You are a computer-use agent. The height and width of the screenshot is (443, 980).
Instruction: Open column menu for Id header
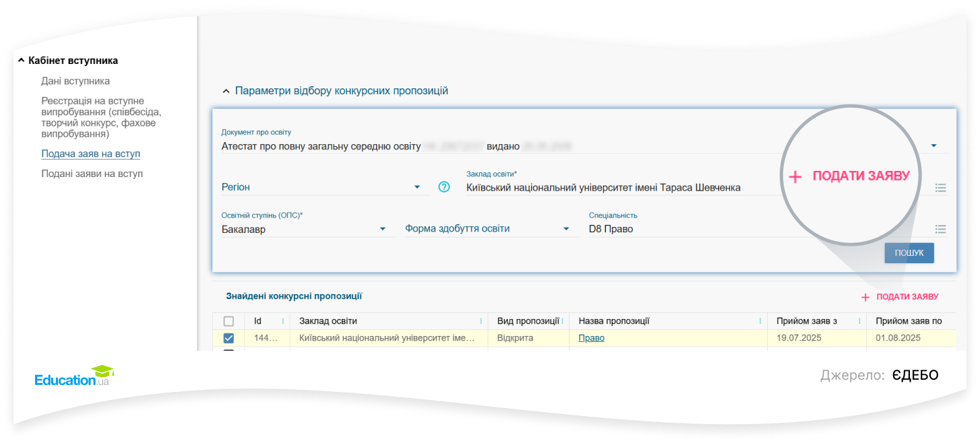click(283, 321)
